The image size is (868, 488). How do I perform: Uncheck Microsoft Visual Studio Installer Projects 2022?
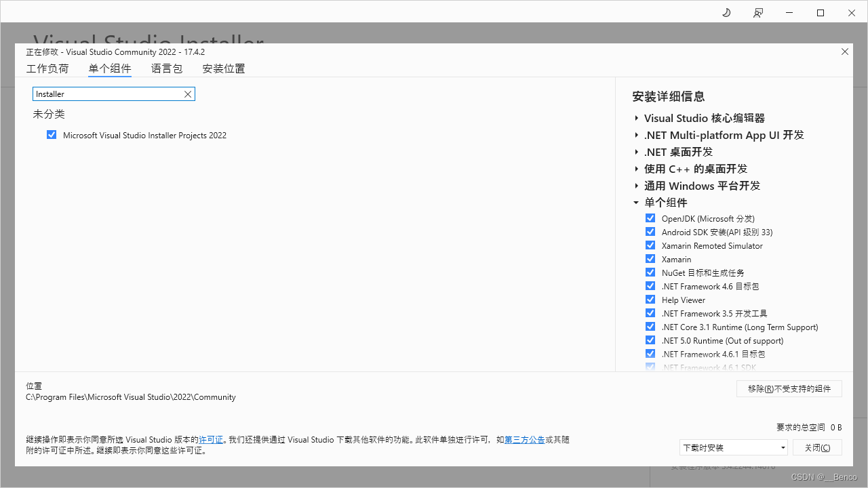click(x=52, y=134)
